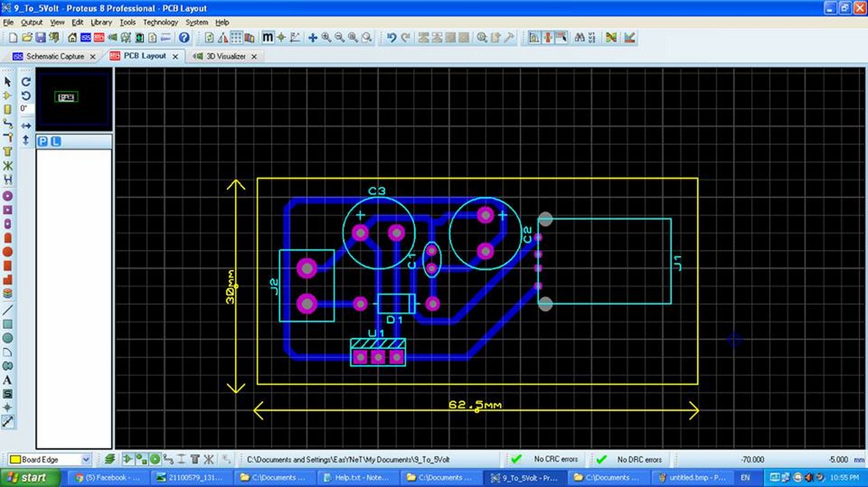The height and width of the screenshot is (487, 868).
Task: Activate the Dimension mode tool
Action: pyautogui.click(x=8, y=421)
